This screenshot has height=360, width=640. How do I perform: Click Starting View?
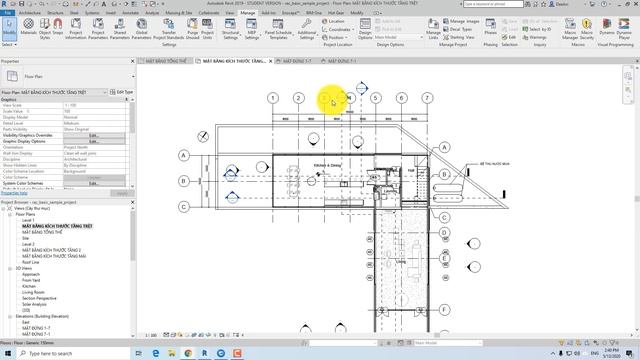tap(459, 37)
